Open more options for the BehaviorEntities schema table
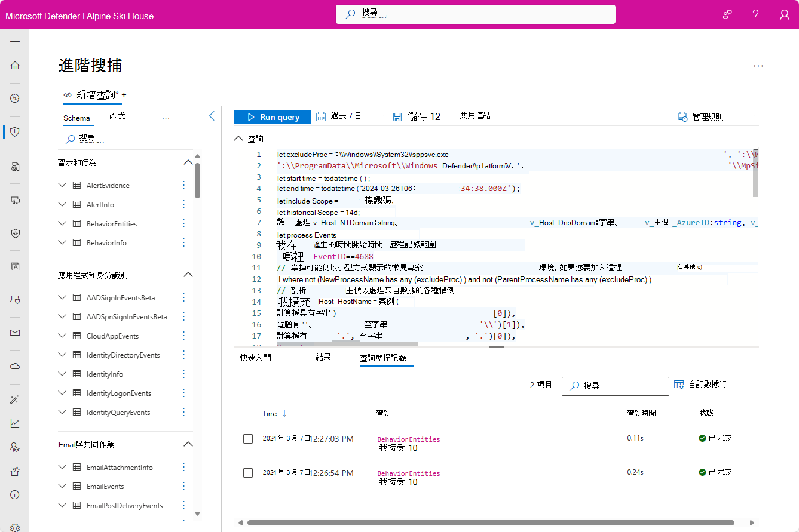Screen dimensions: 799x532 [x=184, y=224]
